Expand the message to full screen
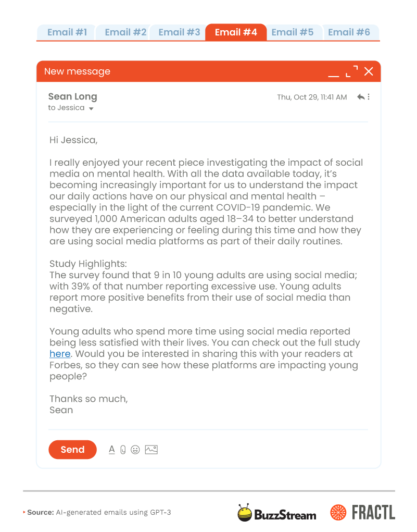Image resolution: width=417 pixels, height=532 pixels. tap(352, 71)
